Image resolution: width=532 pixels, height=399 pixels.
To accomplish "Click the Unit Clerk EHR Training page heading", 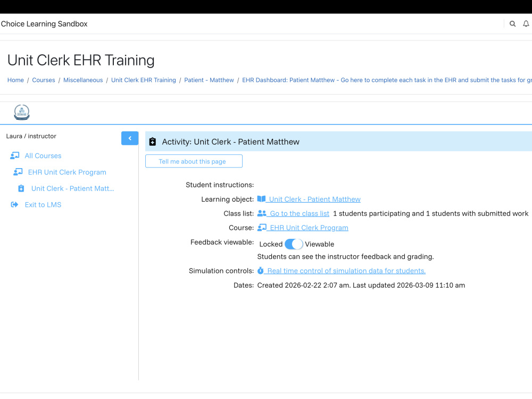I will point(81,60).
